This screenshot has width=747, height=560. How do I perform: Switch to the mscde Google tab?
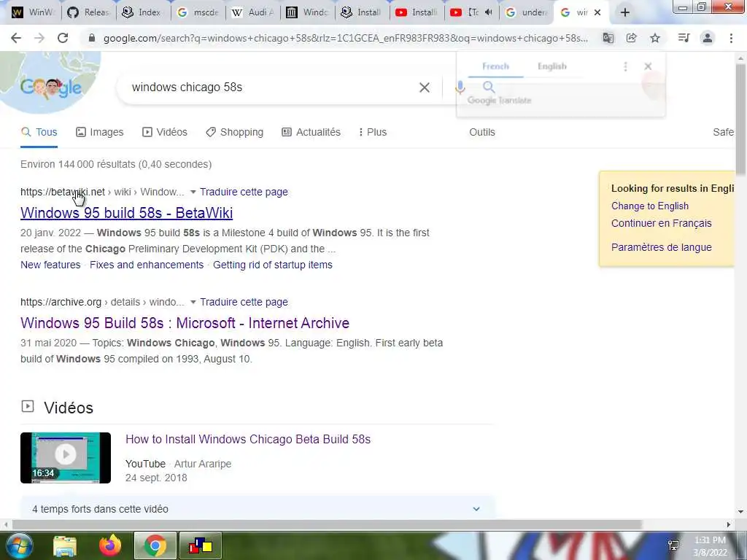(198, 12)
